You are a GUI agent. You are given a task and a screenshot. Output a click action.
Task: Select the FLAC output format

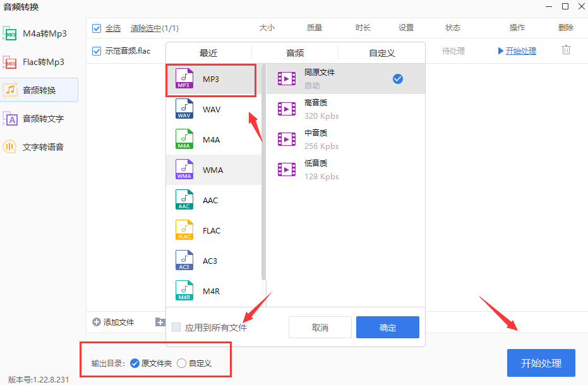coord(212,230)
